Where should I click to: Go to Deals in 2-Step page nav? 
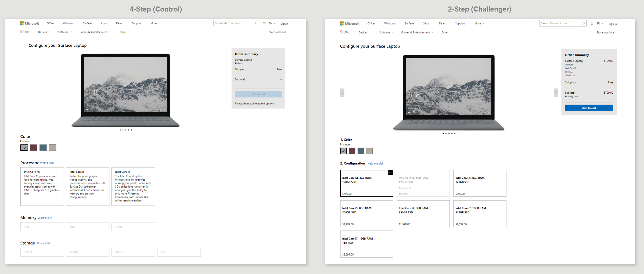pos(442,24)
